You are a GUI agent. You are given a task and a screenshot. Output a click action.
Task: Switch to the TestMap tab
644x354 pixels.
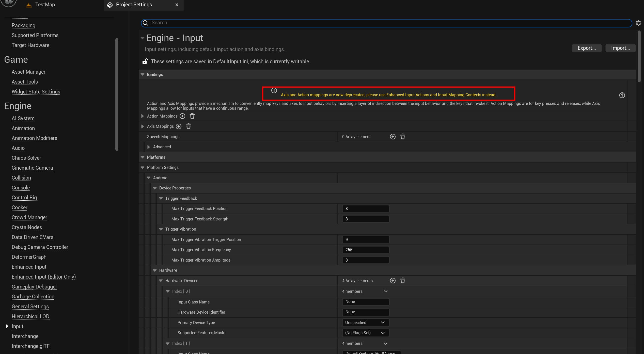coord(45,5)
